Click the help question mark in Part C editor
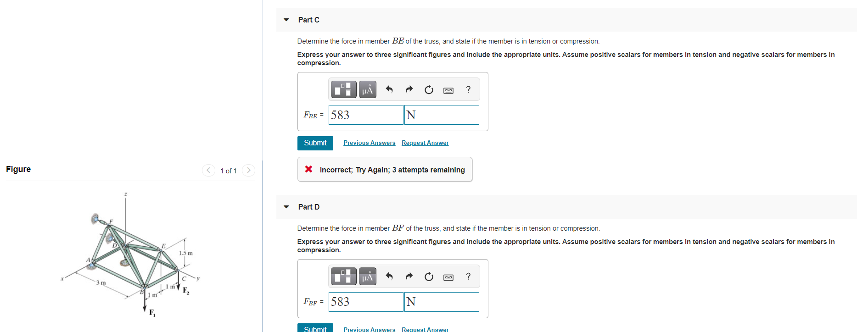868x332 pixels. (468, 89)
